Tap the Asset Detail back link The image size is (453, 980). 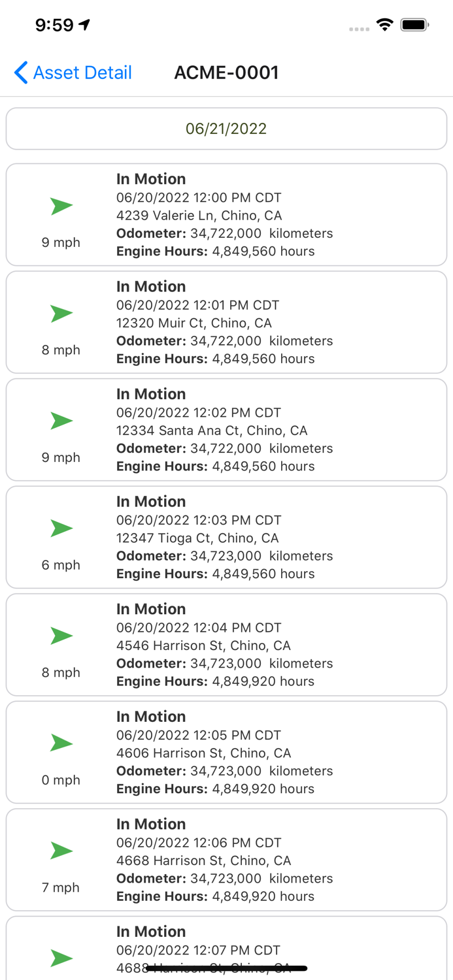pos(82,73)
